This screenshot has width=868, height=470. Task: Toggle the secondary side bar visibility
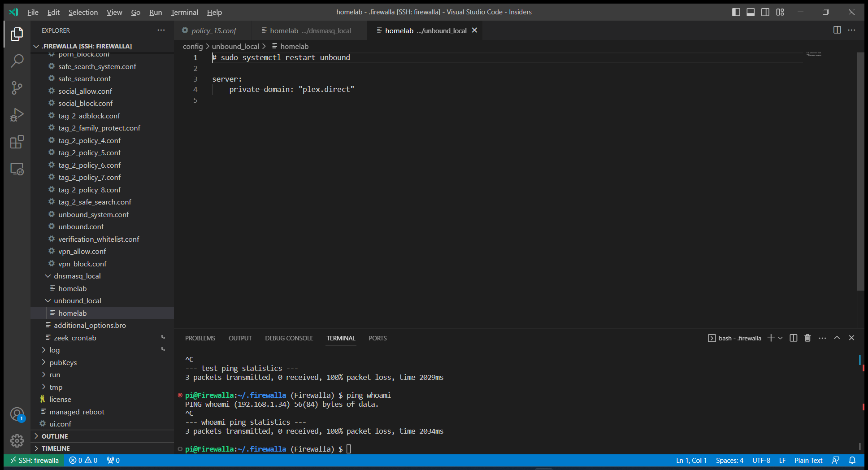[x=765, y=12]
